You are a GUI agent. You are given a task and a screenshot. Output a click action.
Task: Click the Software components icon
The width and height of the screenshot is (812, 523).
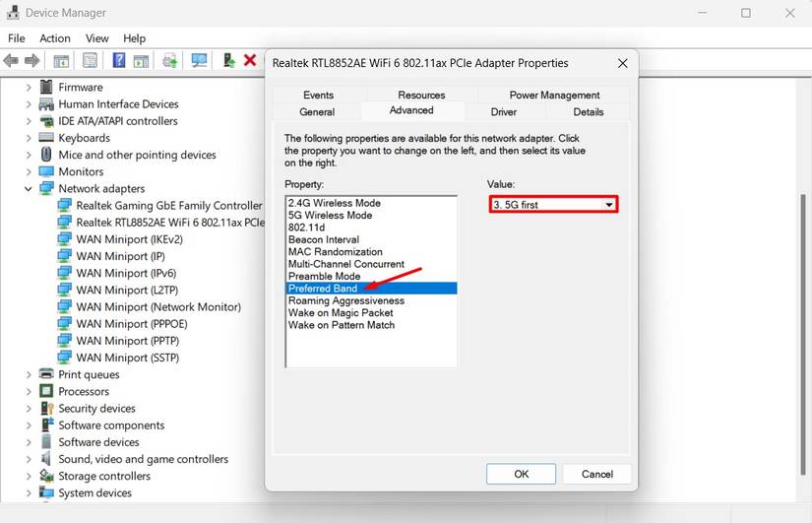pos(47,425)
